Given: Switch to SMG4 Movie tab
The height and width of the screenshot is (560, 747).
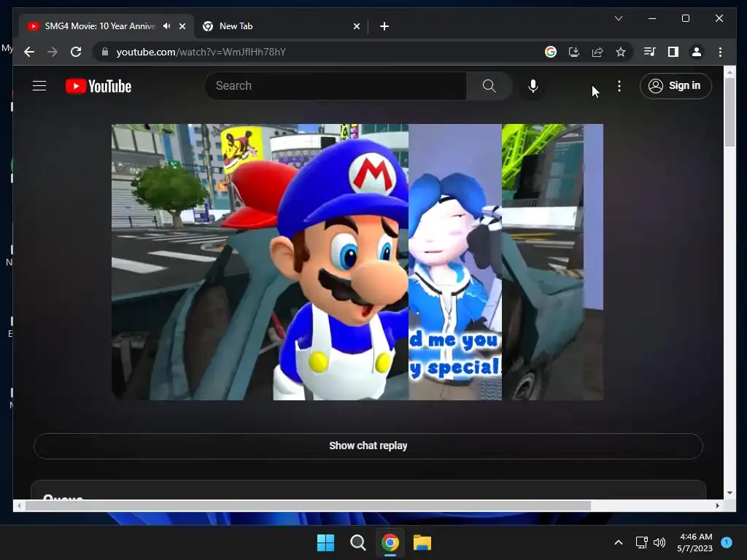Looking at the screenshot, I should tap(100, 26).
